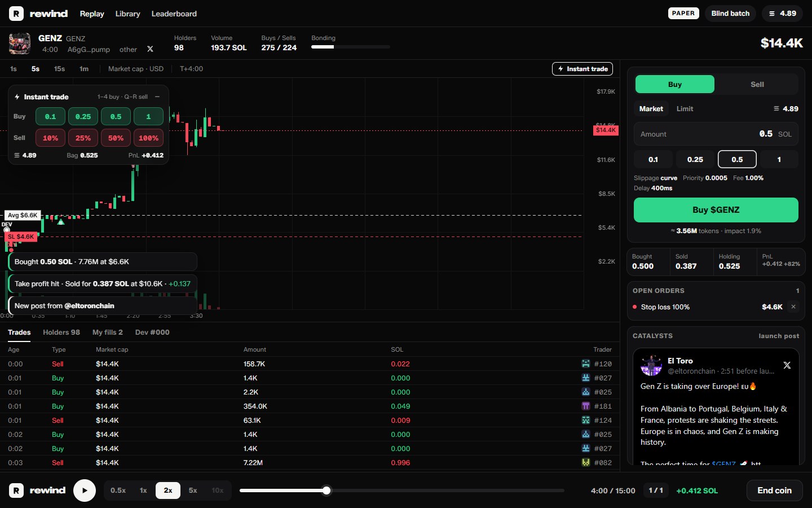Viewport: 812px width, 508px height.
Task: Toggle the Instant trade button above chart
Action: 582,69
